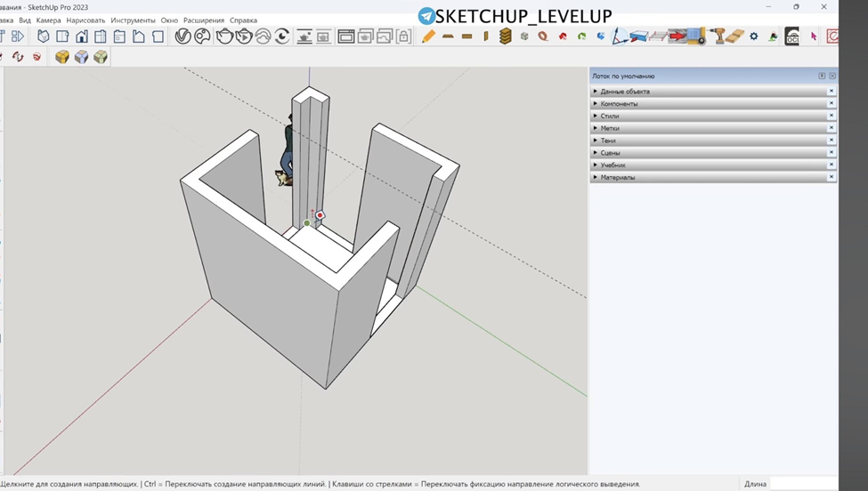Start V-Ray interactive render (teapot with play)
The height and width of the screenshot is (491, 868).
coord(244,36)
